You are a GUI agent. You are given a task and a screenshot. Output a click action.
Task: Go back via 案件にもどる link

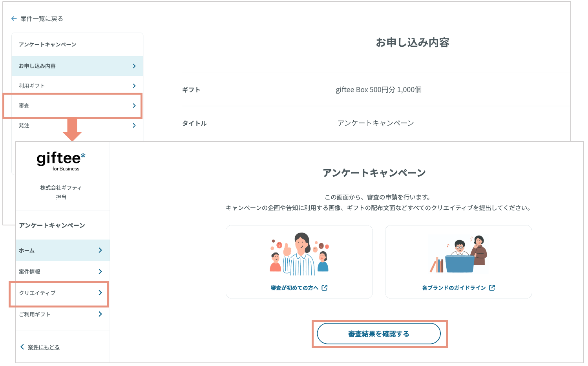(44, 347)
